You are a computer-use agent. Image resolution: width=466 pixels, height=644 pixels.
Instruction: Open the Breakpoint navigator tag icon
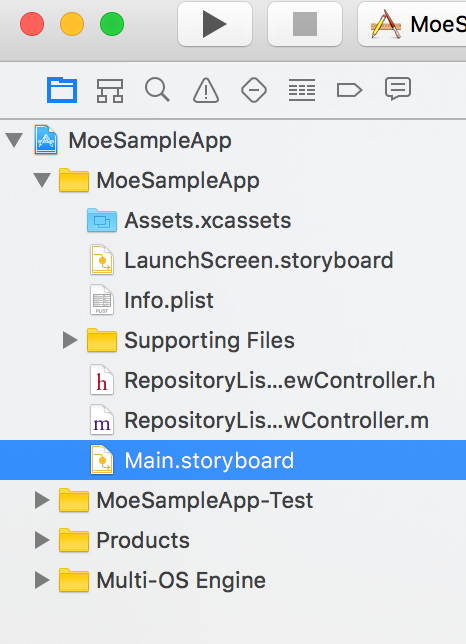coord(349,90)
